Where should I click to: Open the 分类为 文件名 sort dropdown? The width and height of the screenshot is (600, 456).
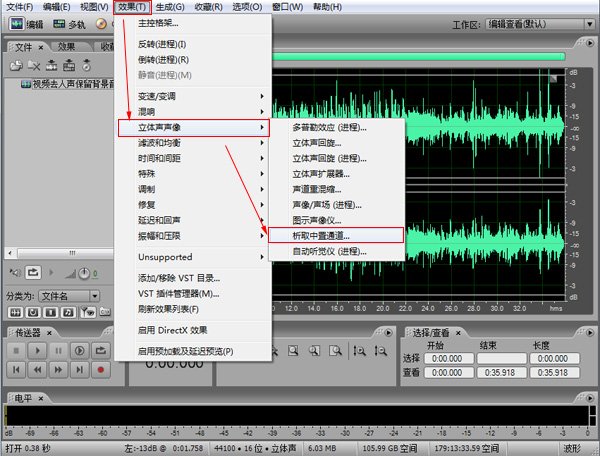tap(69, 296)
